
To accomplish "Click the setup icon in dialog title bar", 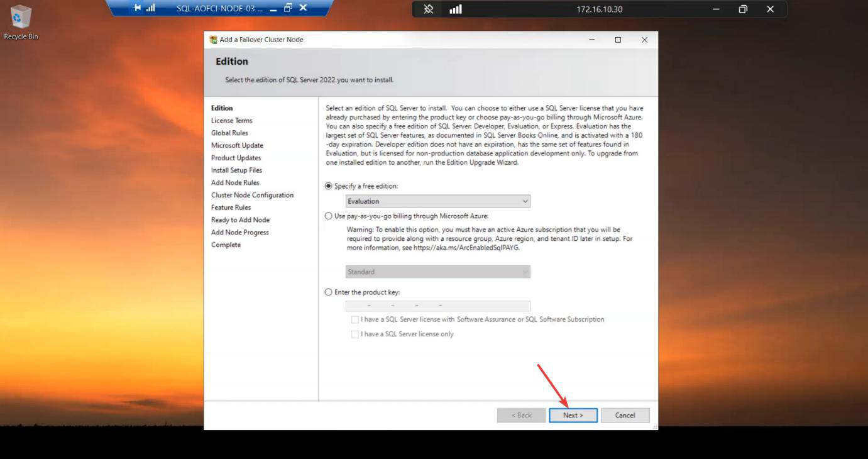I will point(214,40).
